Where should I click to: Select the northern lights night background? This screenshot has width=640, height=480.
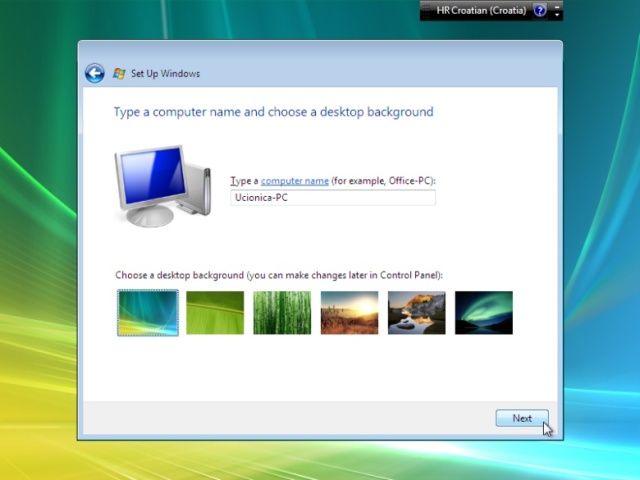point(483,313)
